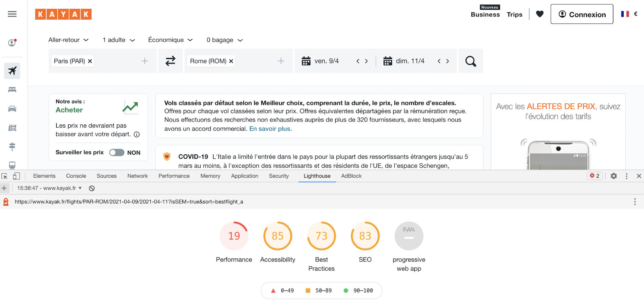This screenshot has height=305, width=644.
Task: Expand the Aller-retour trip type dropdown
Action: (68, 40)
